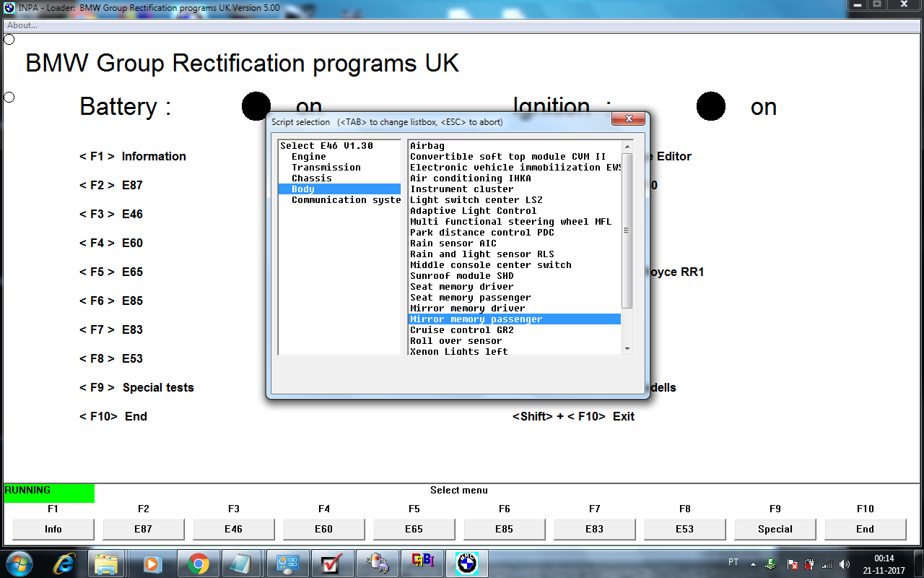The height and width of the screenshot is (578, 924).
Task: Click the Ignition status indicator circle
Action: 711,106
